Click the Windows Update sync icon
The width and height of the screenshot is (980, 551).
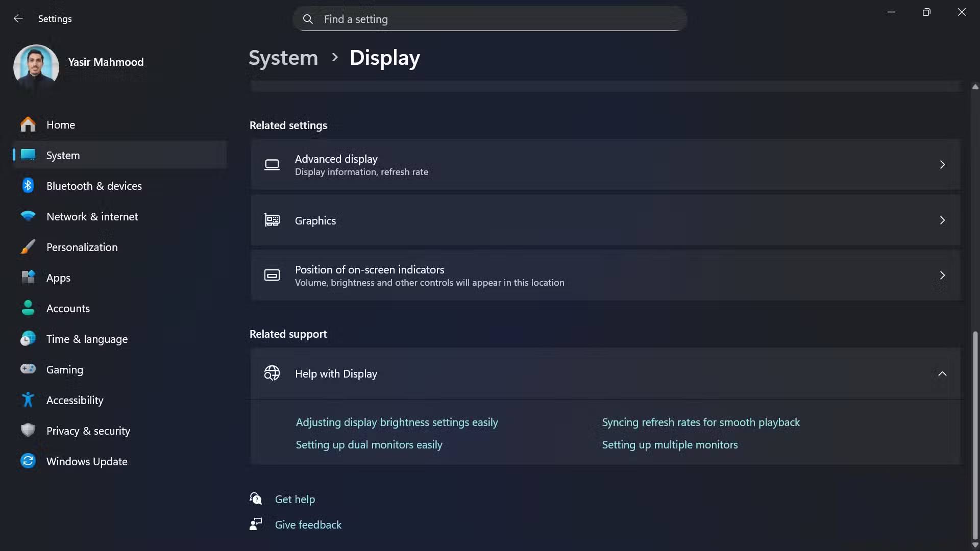pyautogui.click(x=28, y=461)
